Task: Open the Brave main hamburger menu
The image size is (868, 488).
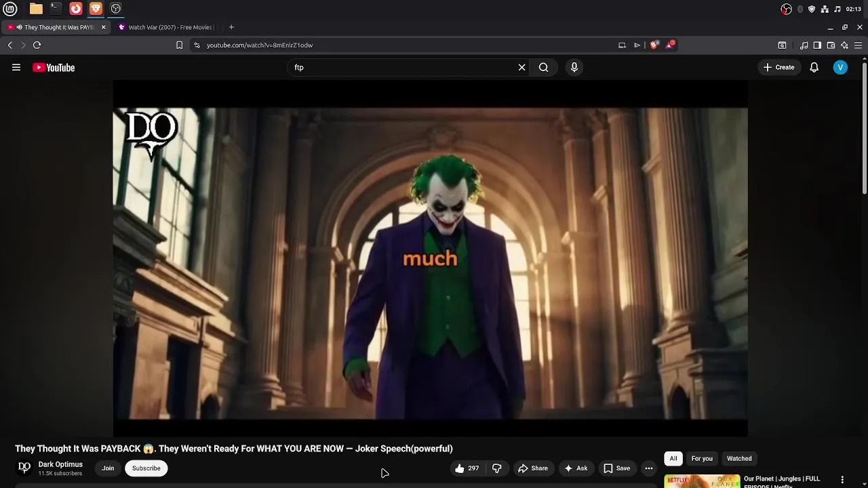Action: [x=858, y=45]
